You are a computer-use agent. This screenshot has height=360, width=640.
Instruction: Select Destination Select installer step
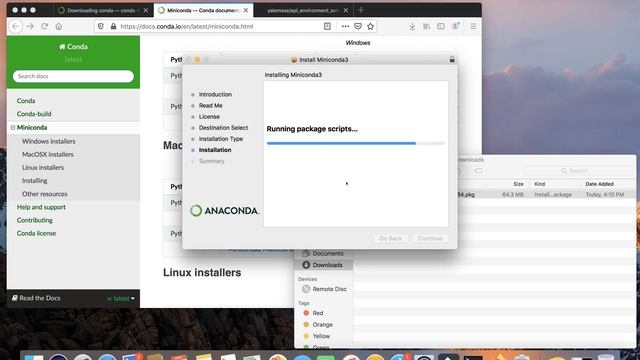click(223, 128)
